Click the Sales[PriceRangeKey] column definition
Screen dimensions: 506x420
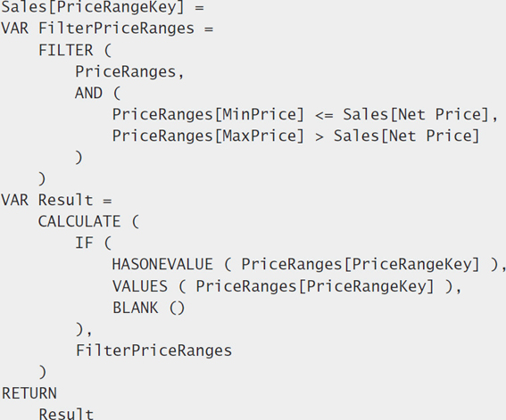pyautogui.click(x=93, y=7)
